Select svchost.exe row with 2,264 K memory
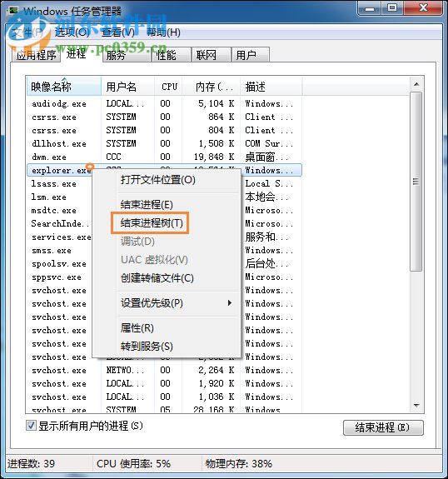The image size is (448, 479). tap(164, 371)
